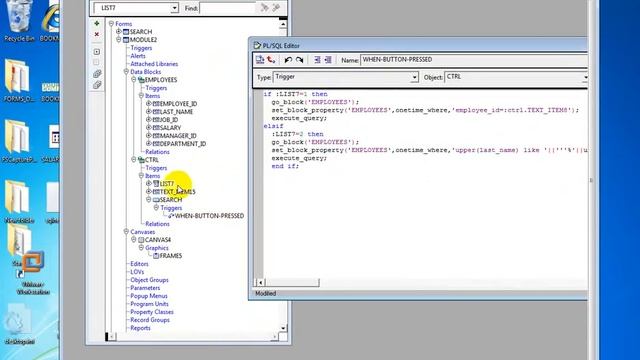Click the 'execute_query;' line under elsif
Screen dimensions: 640x360
pos(299,158)
